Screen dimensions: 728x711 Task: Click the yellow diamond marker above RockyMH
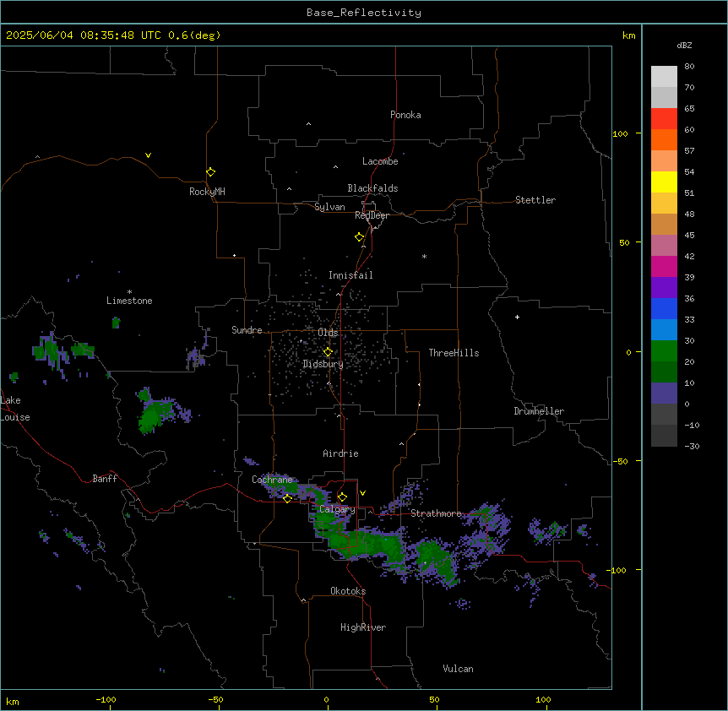210,171
